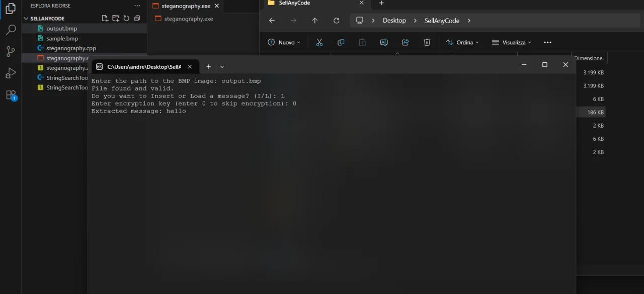Collapse all folders in Explorer
Screen dimensions: 644x294
(137, 19)
